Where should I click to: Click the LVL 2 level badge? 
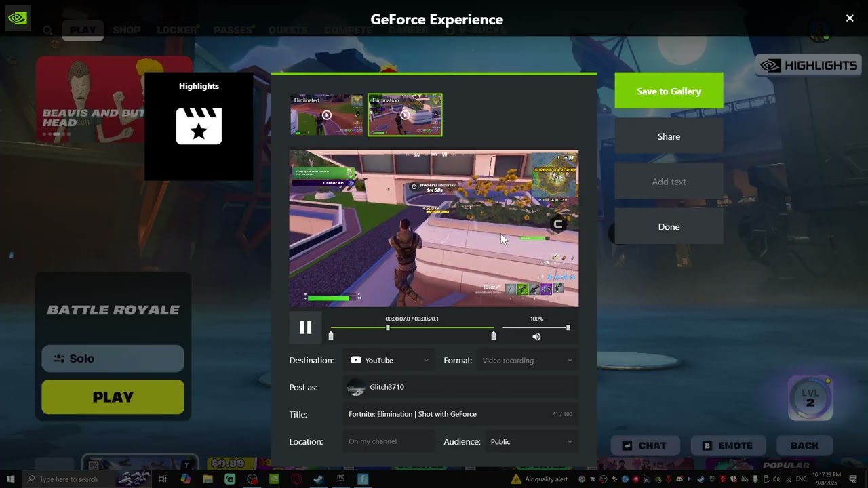810,399
